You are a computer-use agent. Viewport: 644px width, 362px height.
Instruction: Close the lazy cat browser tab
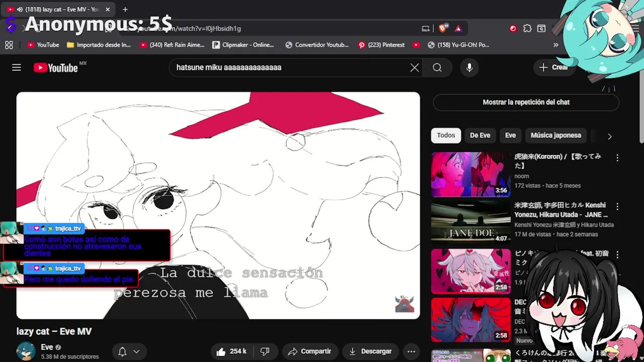point(108,9)
